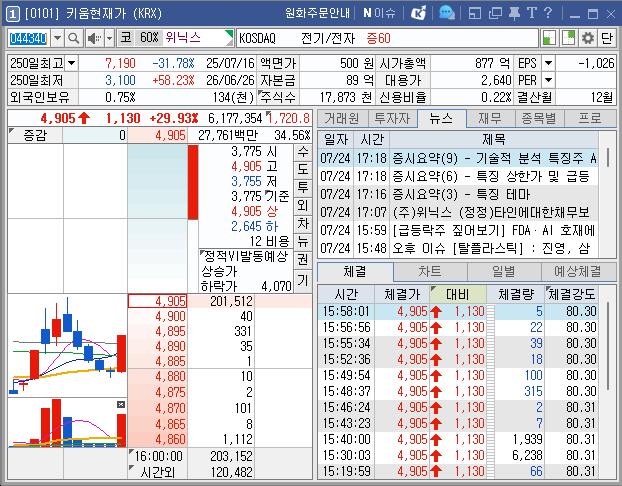622x486 pixels.
Task: Open the chat bubble messenger icon
Action: point(447,14)
